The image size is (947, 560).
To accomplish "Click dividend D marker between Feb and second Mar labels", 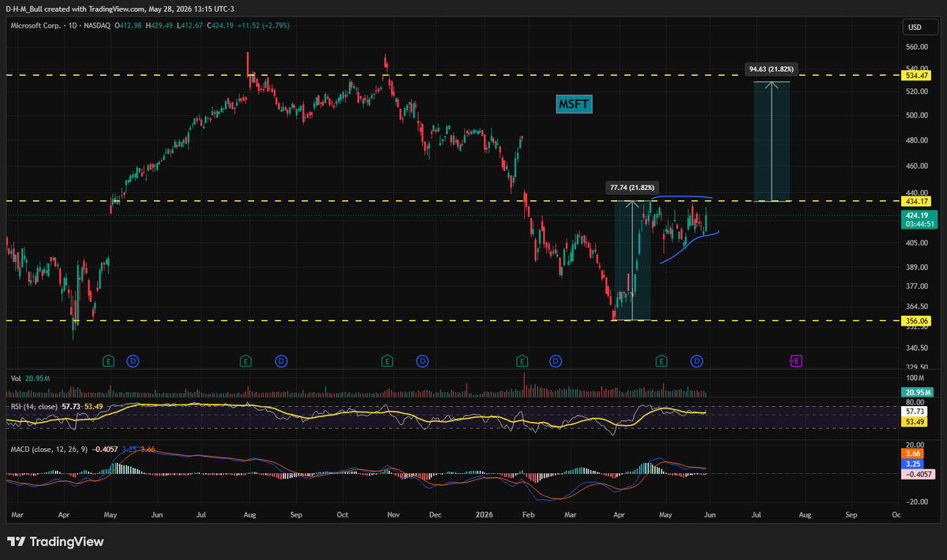I will coord(556,360).
